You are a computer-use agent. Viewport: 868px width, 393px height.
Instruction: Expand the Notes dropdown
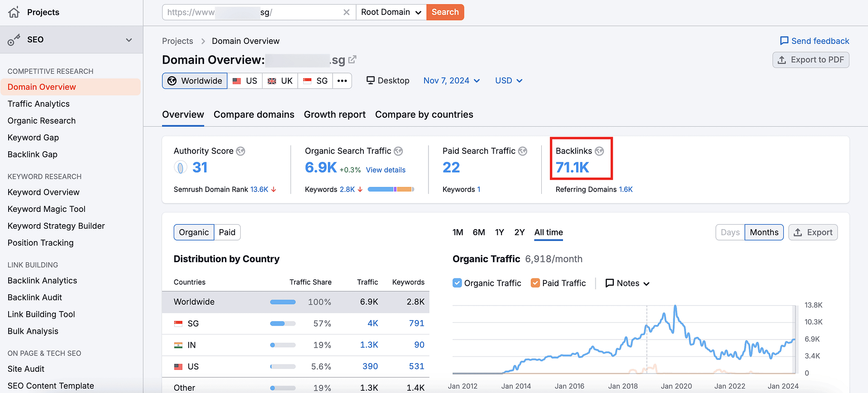point(628,283)
